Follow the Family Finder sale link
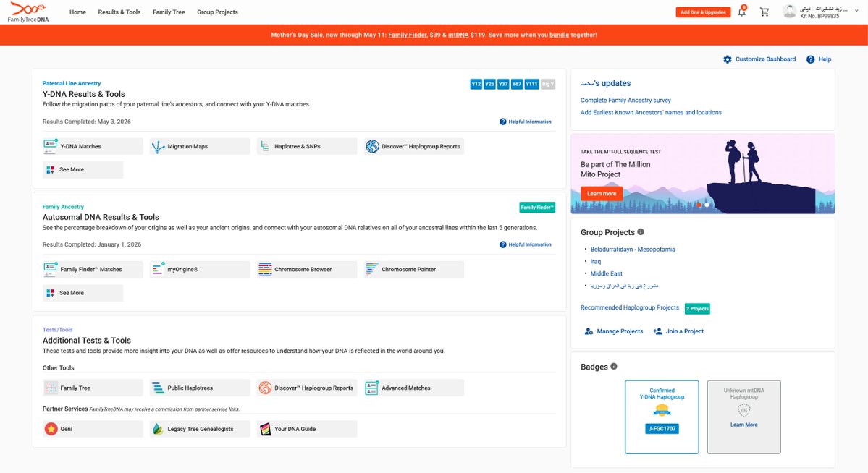Viewport: 868px width, 473px height. (x=408, y=35)
